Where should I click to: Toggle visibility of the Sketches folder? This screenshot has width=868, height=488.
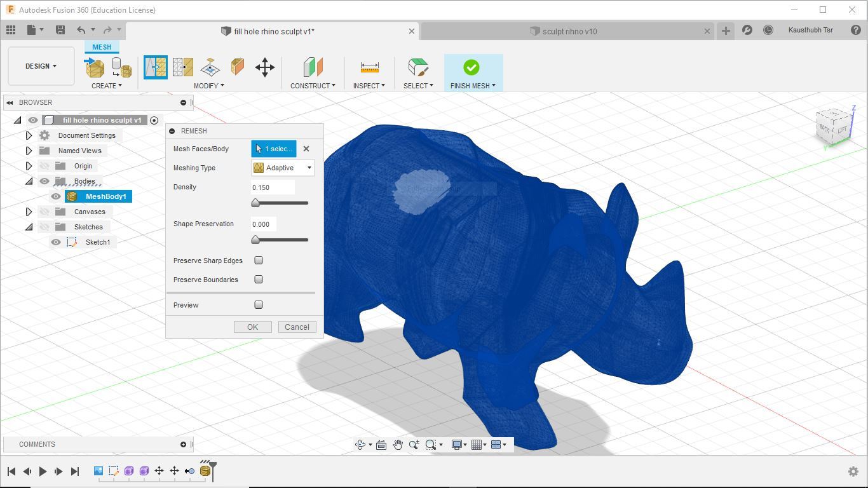pyautogui.click(x=44, y=227)
